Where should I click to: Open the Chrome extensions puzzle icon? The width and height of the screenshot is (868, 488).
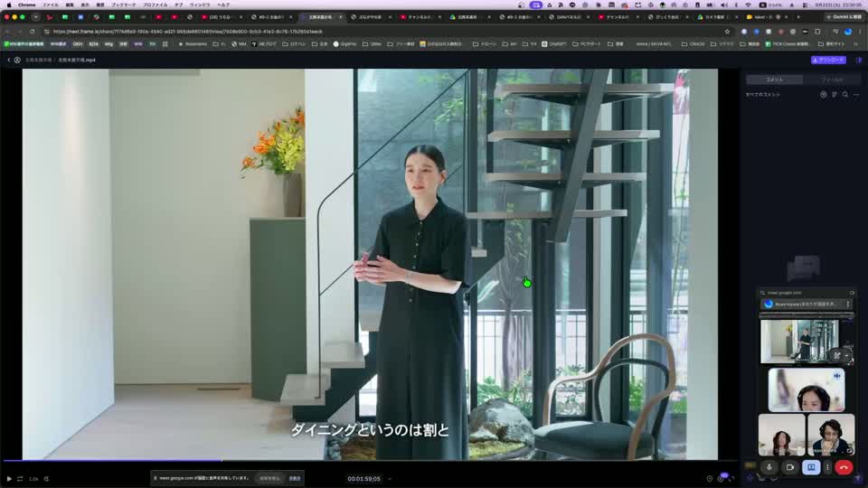point(817,32)
